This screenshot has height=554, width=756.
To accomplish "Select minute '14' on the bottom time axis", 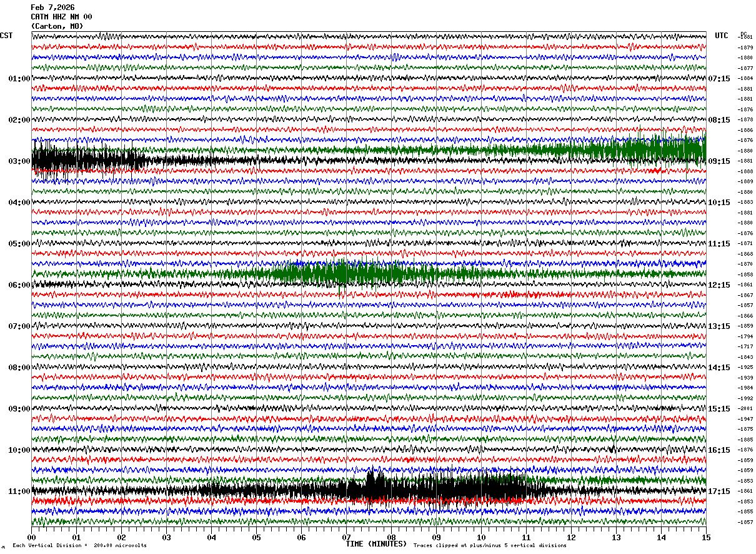I will click(x=661, y=537).
